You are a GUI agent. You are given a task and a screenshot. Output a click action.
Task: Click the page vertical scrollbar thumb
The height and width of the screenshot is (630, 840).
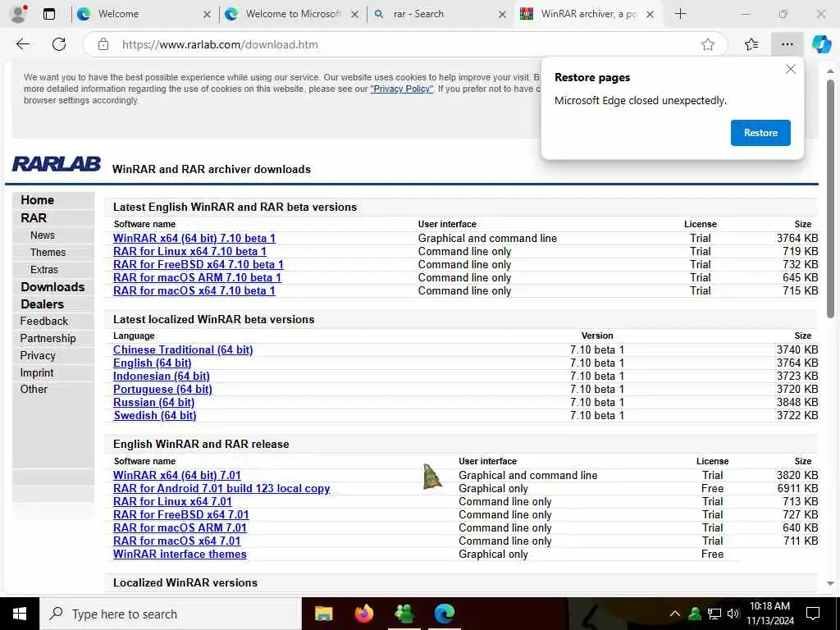[830, 199]
